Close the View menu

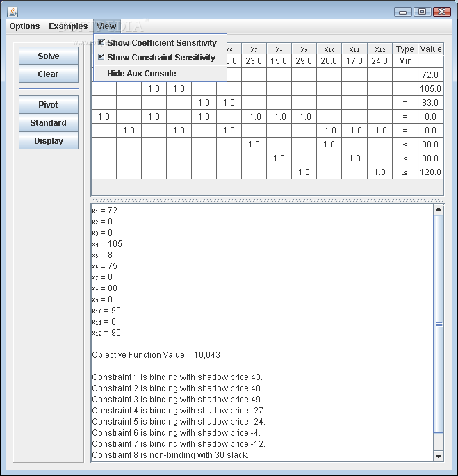[106, 26]
